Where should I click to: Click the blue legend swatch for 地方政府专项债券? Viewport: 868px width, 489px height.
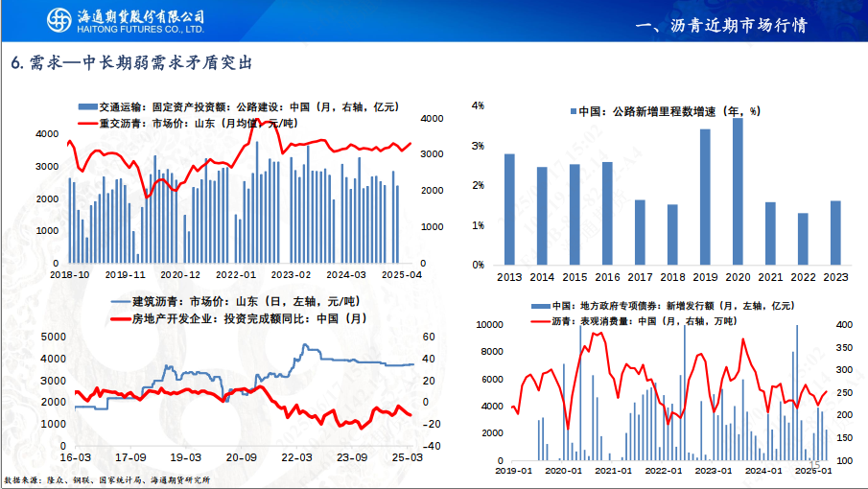540,305
